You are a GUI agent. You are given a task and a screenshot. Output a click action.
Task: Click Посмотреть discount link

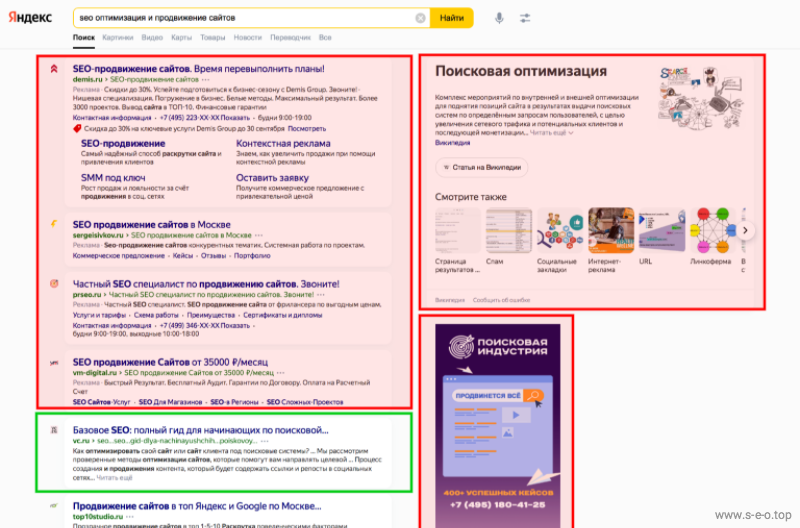(x=307, y=129)
